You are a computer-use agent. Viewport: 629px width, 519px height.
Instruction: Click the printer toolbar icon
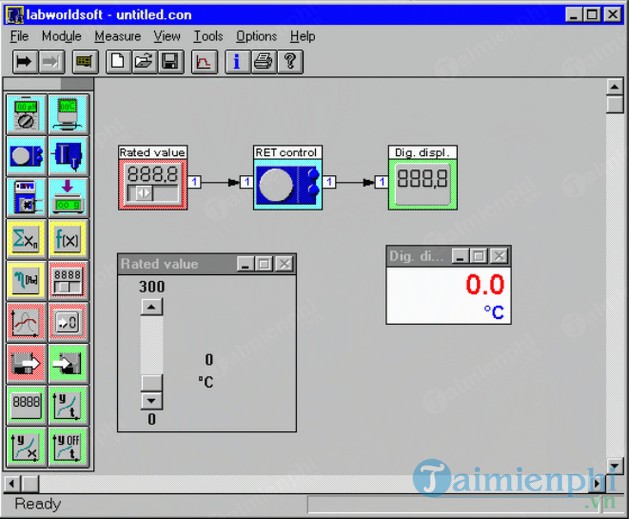[264, 61]
